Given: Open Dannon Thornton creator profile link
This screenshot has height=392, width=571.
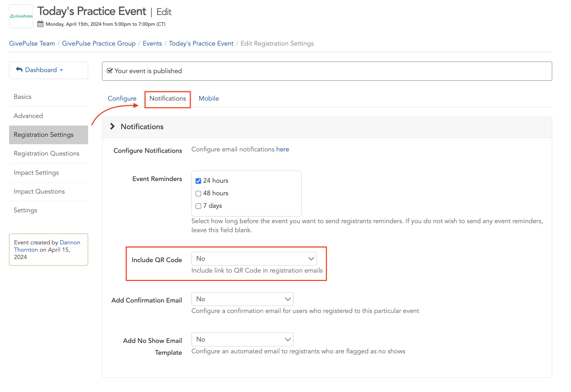Looking at the screenshot, I should click(47, 246).
